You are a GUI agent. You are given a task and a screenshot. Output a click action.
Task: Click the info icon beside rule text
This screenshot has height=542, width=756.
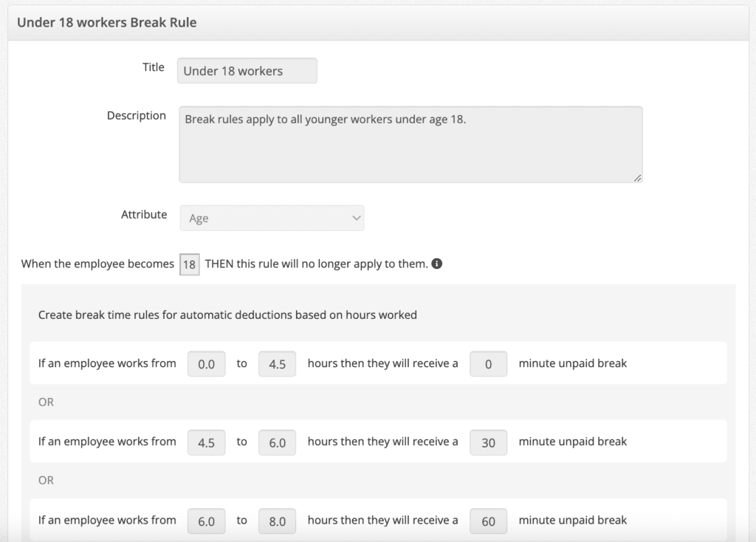point(437,264)
